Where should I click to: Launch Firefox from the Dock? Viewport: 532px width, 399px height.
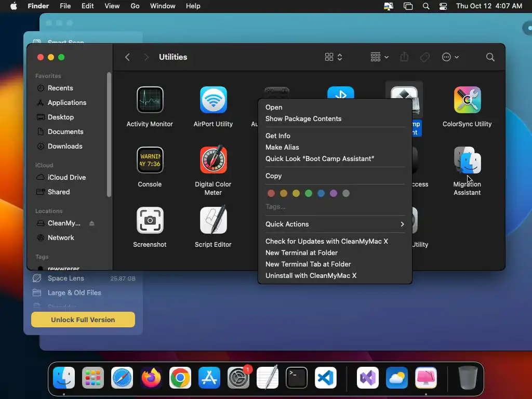(151, 377)
